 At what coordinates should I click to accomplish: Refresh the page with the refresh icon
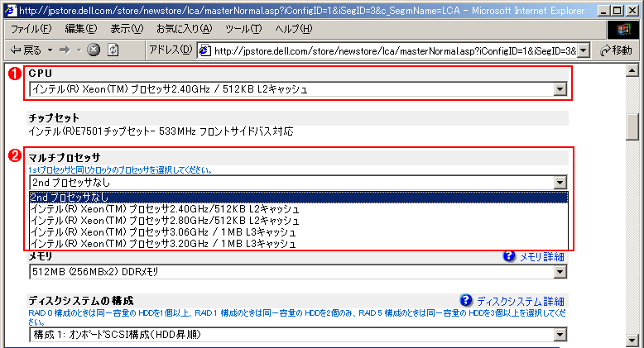tap(113, 50)
